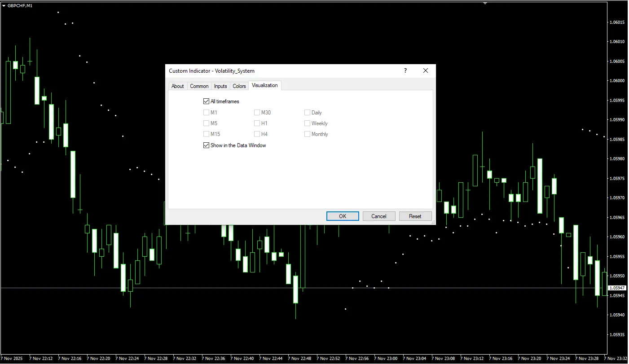Click the chart shift triangle marker
Screen dimensions: 629x364
[485, 3]
